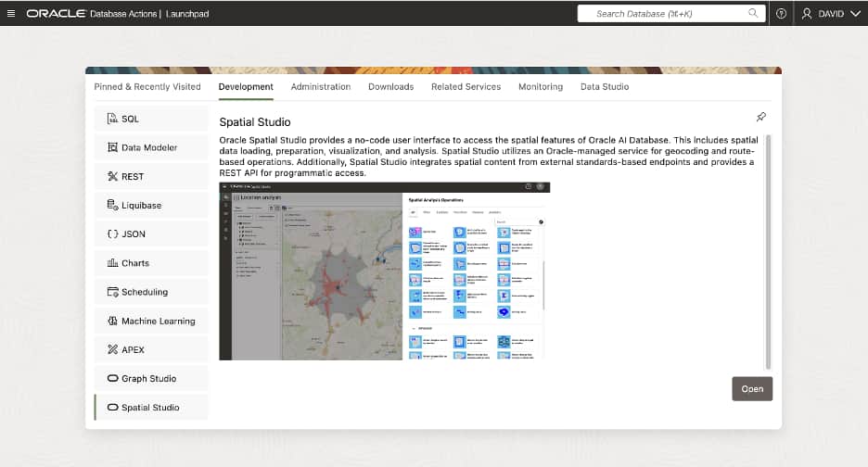Click the search magnifier icon
The image size is (868, 467).
[753, 13]
